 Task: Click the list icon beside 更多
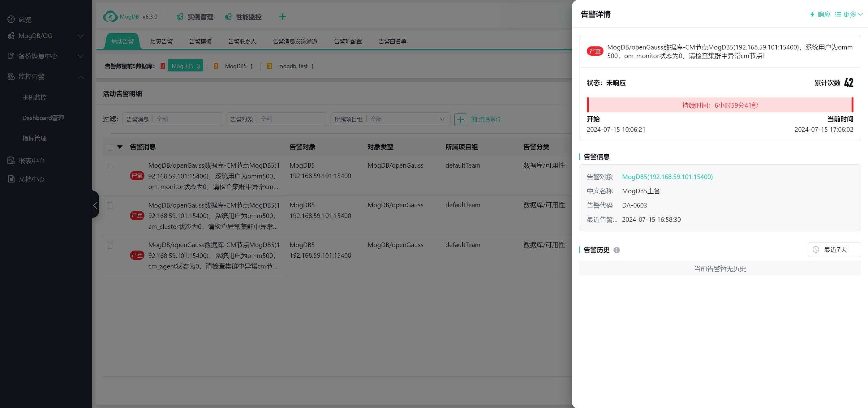click(838, 14)
